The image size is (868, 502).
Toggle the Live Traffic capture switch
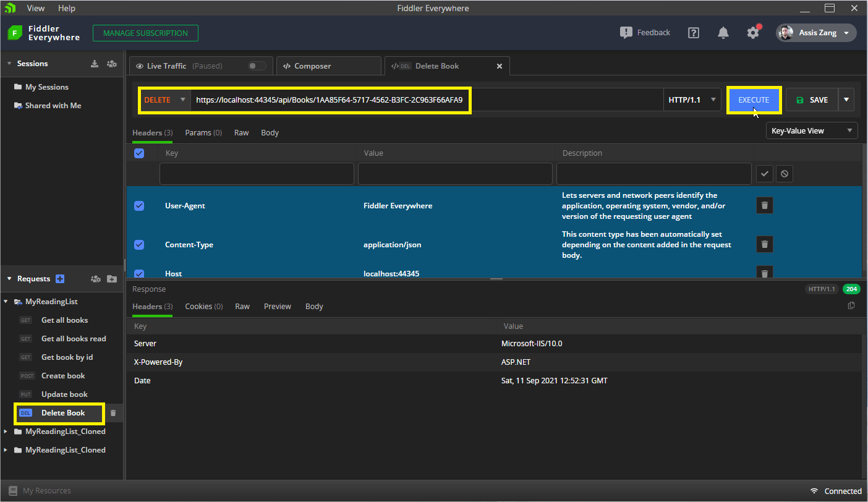(x=257, y=66)
